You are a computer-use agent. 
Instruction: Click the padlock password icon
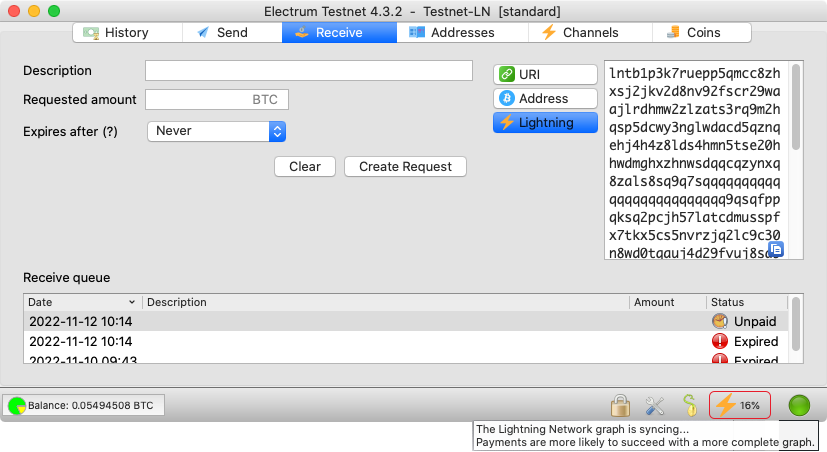[620, 406]
